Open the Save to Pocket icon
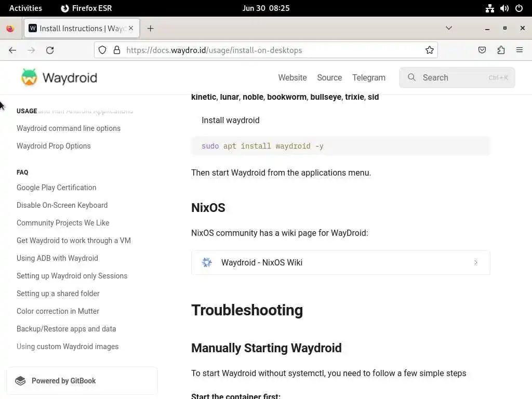 click(x=482, y=50)
